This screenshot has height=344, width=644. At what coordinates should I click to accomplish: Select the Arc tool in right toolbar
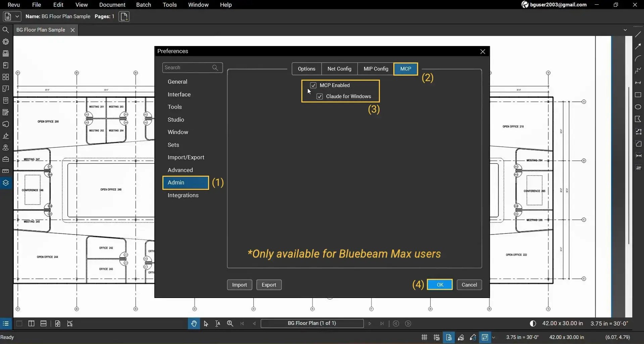click(x=638, y=58)
